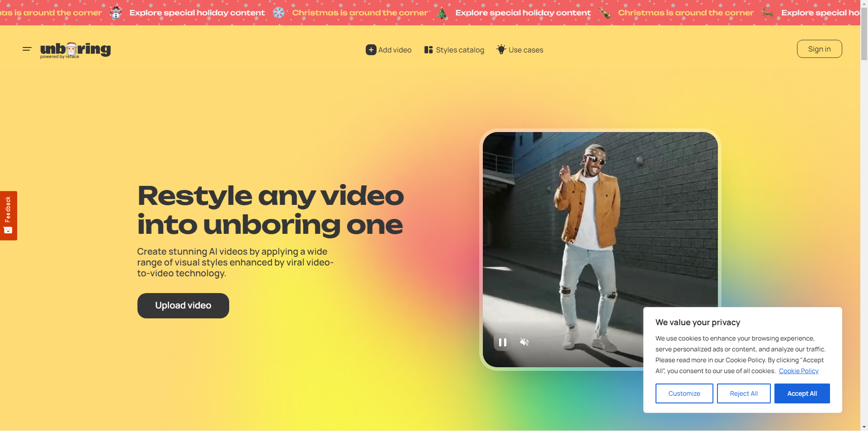Click the plus icon beside Add video
Screen dimensions: 868x431
click(x=371, y=50)
